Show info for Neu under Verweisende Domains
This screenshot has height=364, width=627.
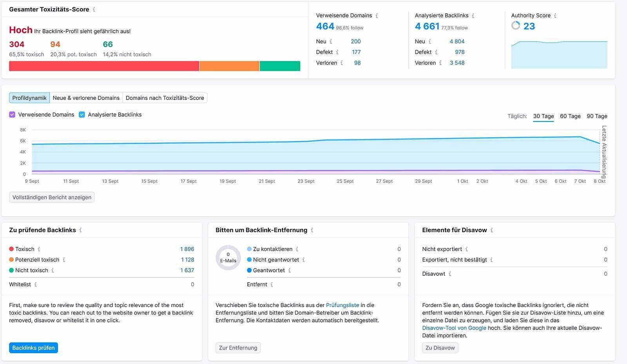click(331, 42)
